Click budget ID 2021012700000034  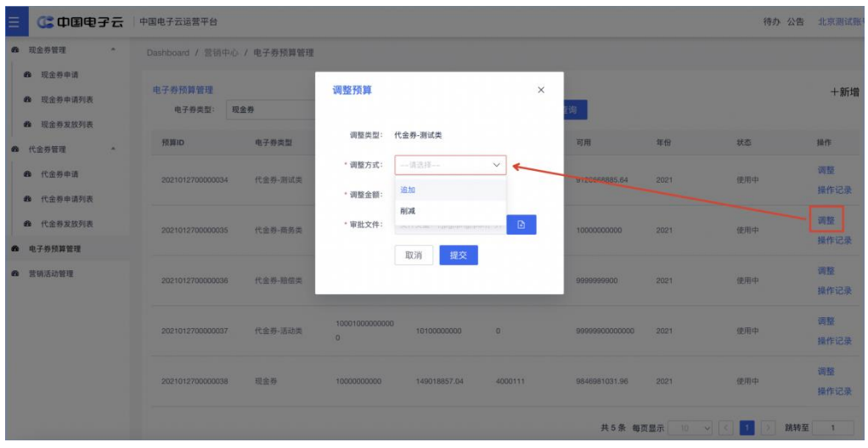(194, 180)
